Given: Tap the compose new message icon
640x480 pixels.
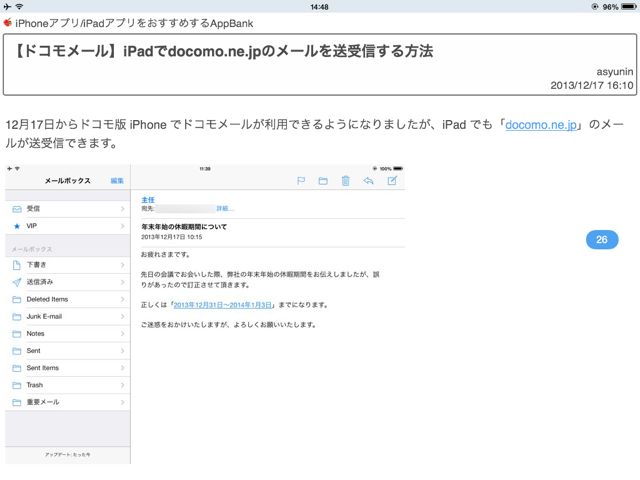Looking at the screenshot, I should click(x=392, y=180).
